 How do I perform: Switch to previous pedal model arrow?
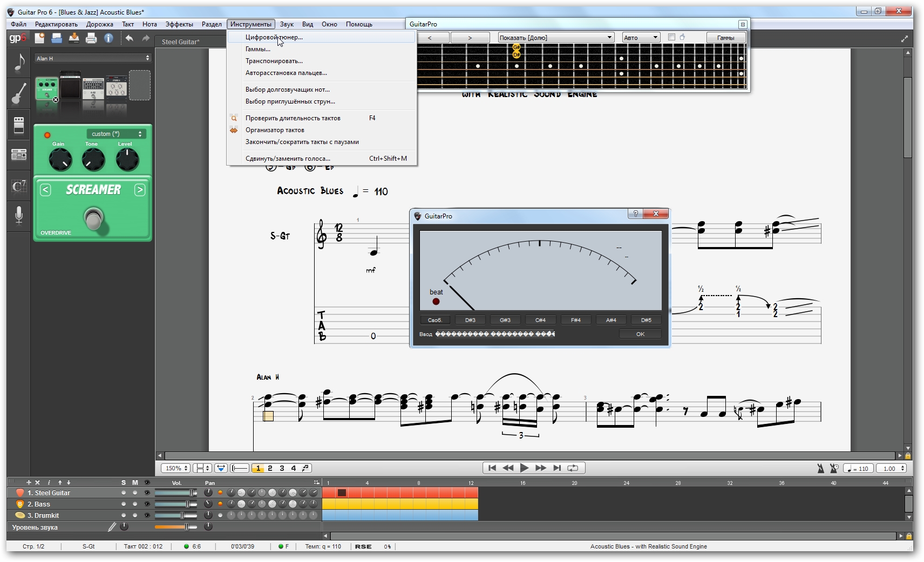coord(45,190)
